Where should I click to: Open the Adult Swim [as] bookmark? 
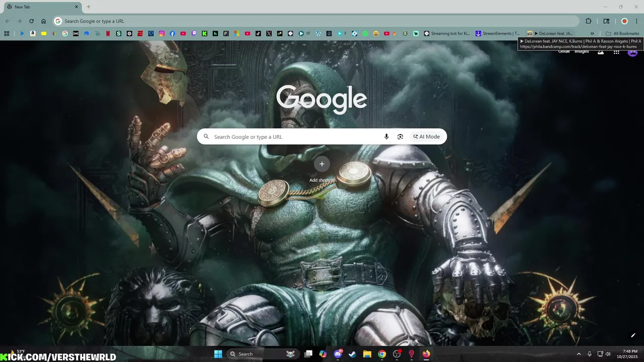[76, 34]
